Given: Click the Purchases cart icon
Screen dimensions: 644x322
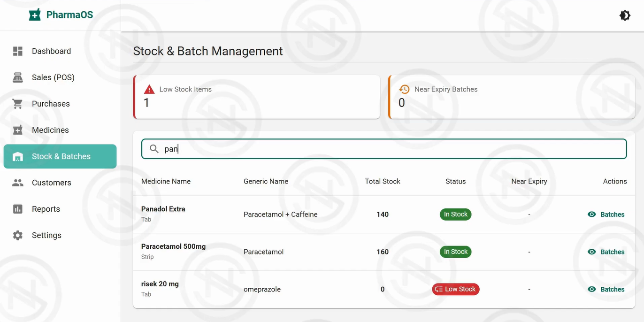Looking at the screenshot, I should (x=18, y=104).
